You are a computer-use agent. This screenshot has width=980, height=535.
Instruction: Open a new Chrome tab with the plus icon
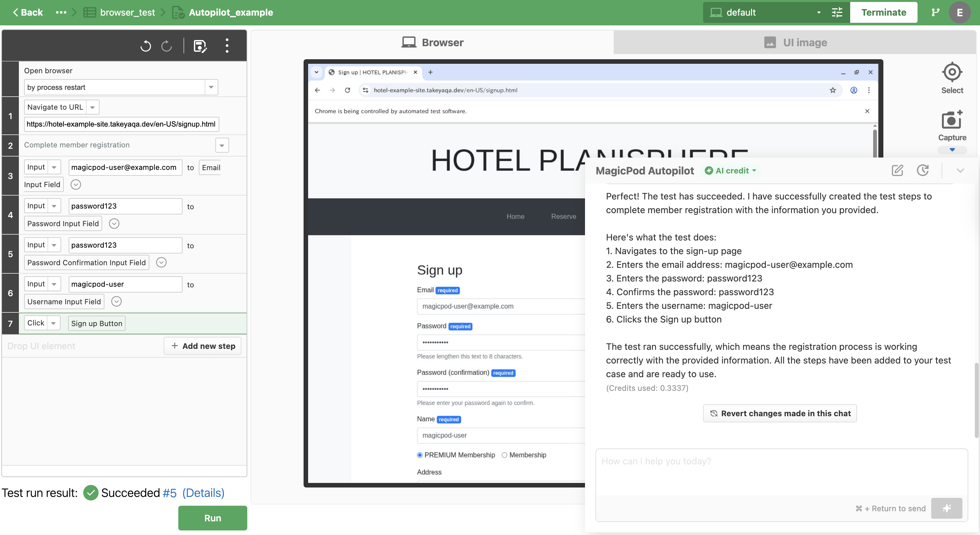430,72
